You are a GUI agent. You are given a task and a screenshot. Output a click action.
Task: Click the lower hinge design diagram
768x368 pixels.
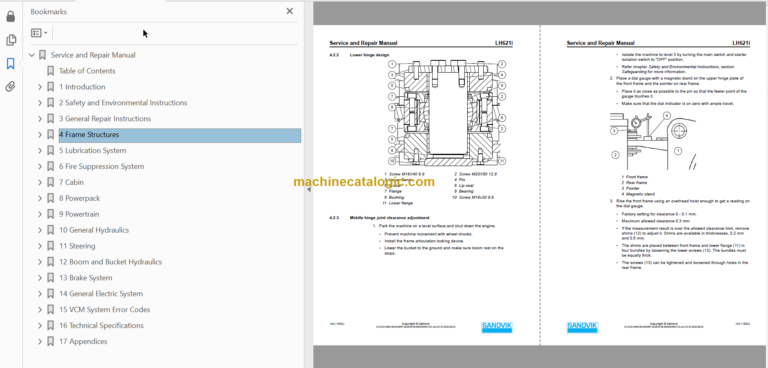(x=447, y=113)
